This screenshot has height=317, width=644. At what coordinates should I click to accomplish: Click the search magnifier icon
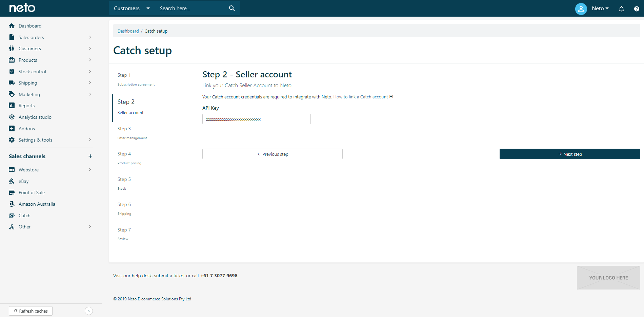[x=232, y=8]
